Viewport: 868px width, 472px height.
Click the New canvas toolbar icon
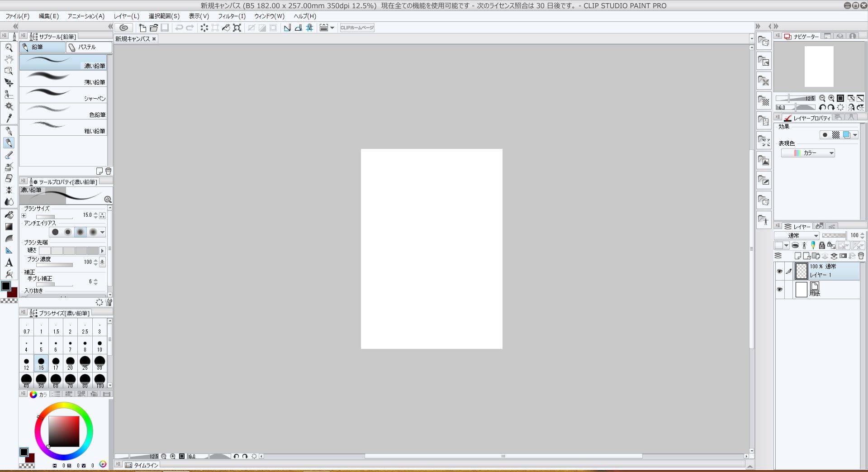(142, 28)
